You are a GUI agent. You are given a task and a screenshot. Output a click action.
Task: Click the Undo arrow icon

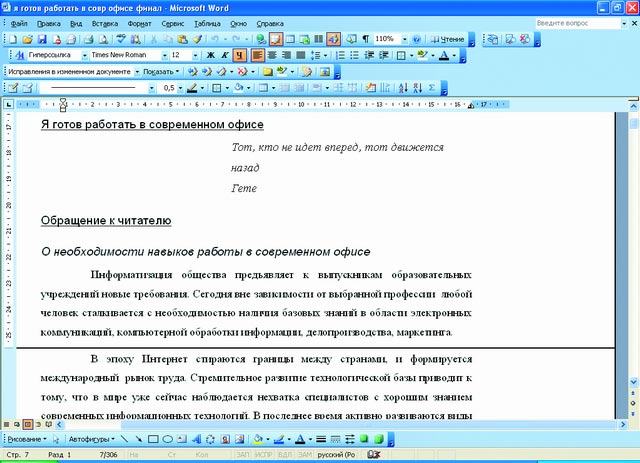[215, 39]
